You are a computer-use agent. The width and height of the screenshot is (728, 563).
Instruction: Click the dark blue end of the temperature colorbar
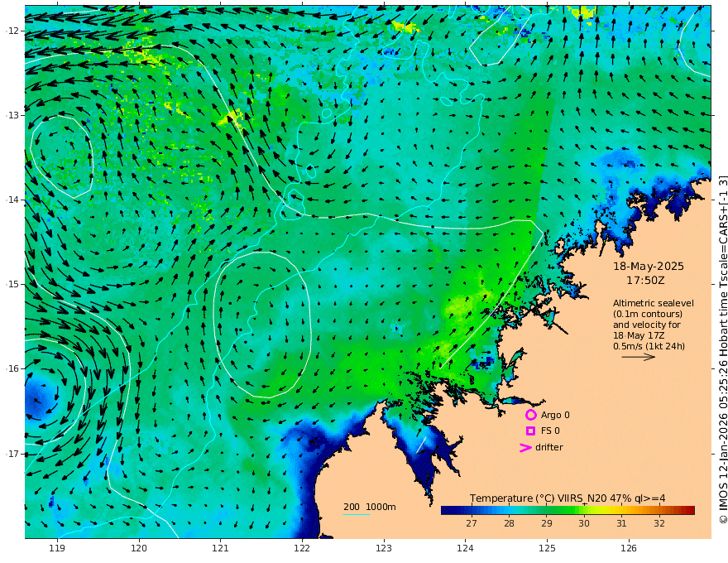pos(446,511)
